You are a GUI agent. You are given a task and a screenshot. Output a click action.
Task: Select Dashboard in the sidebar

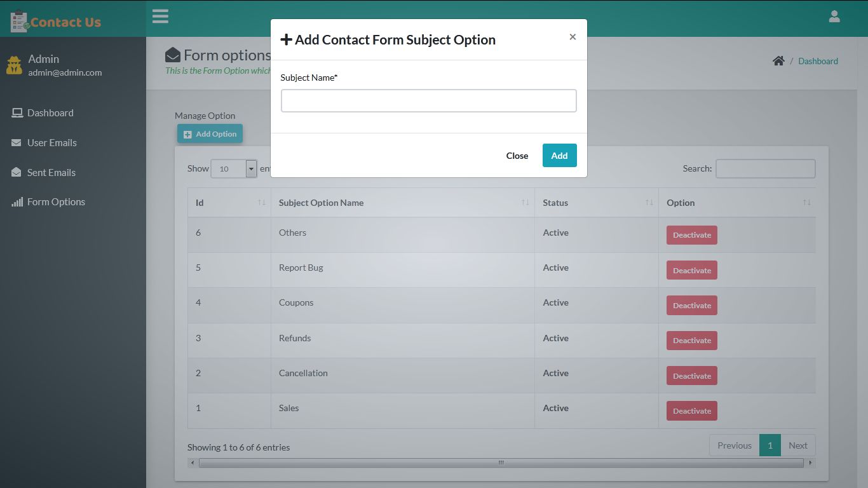click(x=50, y=112)
